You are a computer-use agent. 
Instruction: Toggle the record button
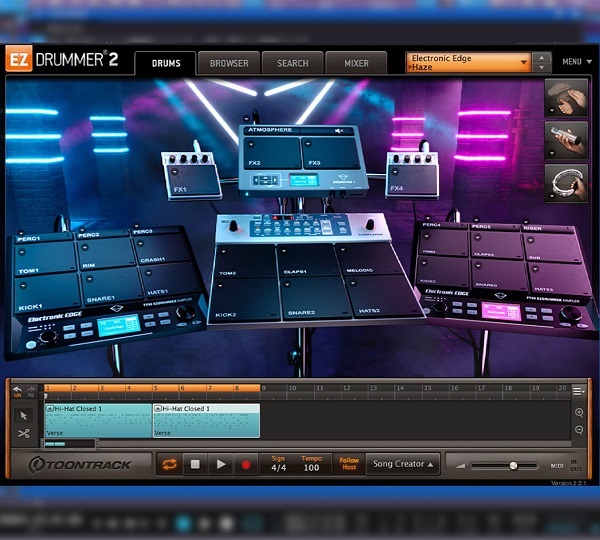click(x=246, y=465)
